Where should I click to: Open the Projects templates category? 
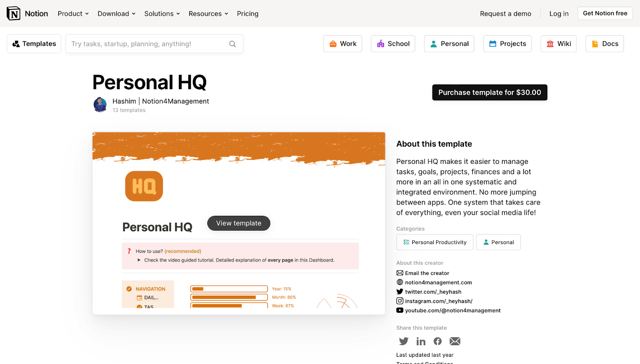pyautogui.click(x=507, y=44)
